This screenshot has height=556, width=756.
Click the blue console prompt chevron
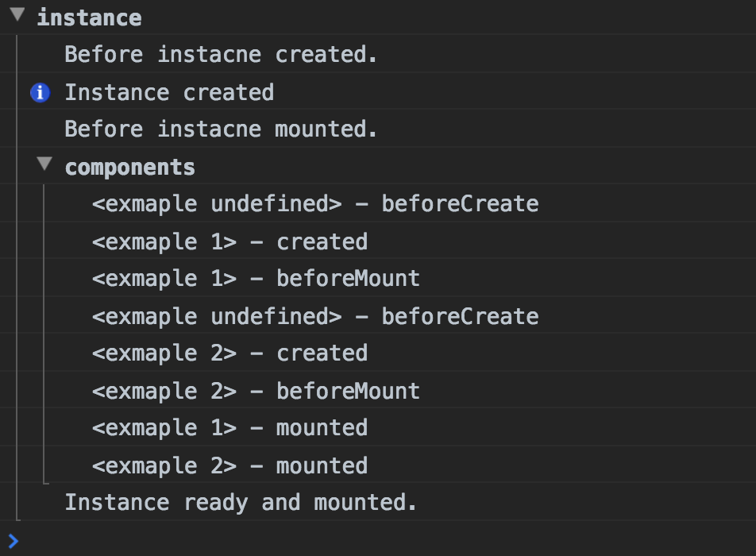pyautogui.click(x=13, y=542)
